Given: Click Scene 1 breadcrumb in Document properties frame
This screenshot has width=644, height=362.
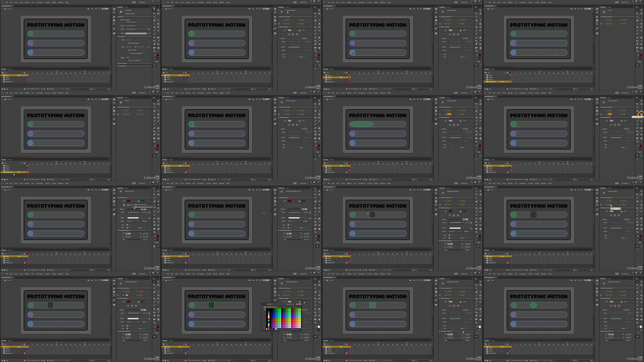Looking at the screenshot, I should [x=9, y=9].
